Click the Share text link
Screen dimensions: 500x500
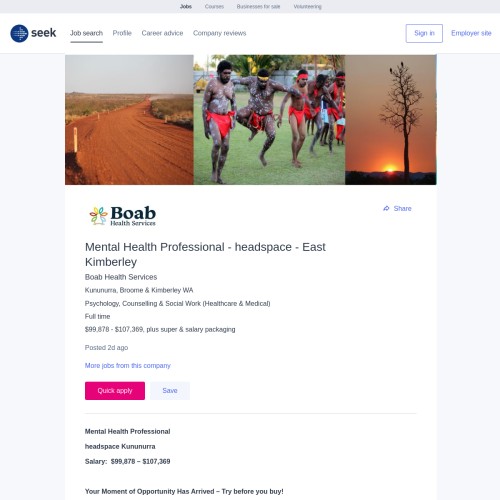(402, 208)
